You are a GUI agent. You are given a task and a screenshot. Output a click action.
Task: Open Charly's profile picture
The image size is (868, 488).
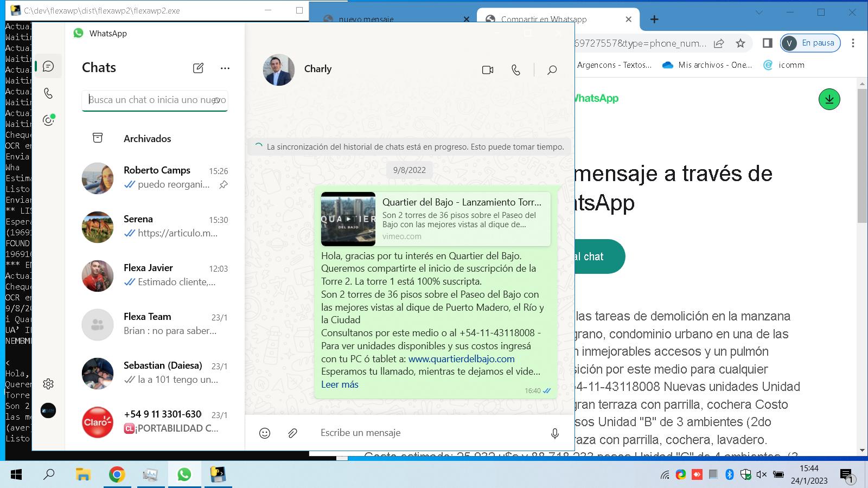(279, 69)
